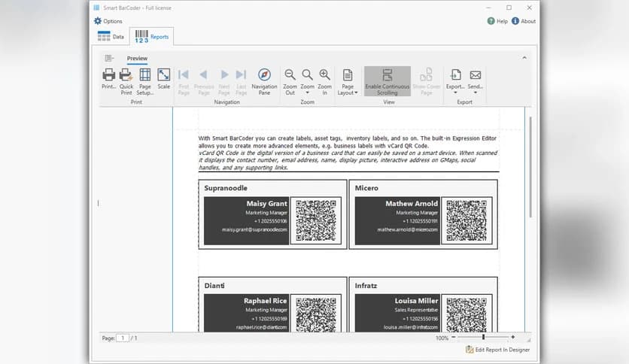Click the name Raphael Rice
Image resolution: width=629 pixels, height=364 pixels.
(265, 301)
